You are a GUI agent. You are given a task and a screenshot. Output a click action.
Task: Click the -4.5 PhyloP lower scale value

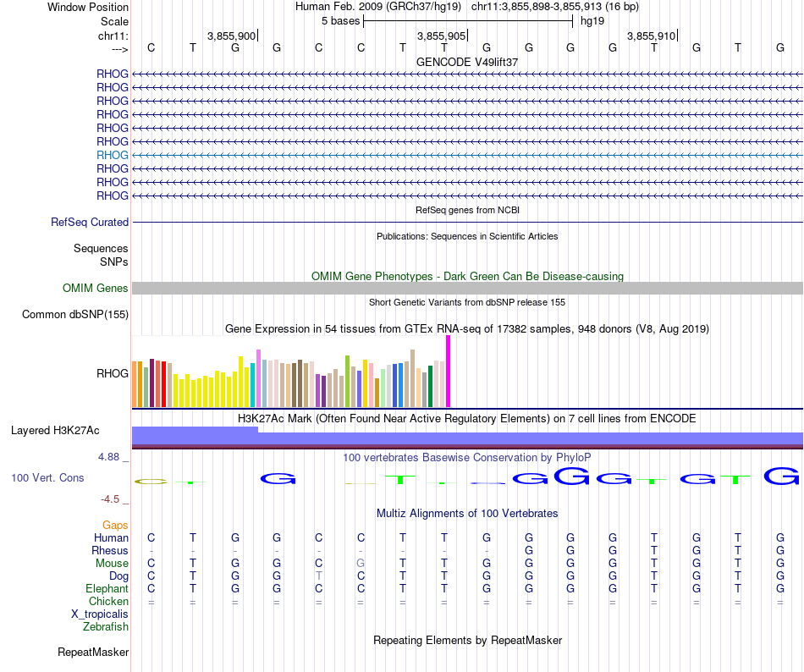pyautogui.click(x=110, y=499)
